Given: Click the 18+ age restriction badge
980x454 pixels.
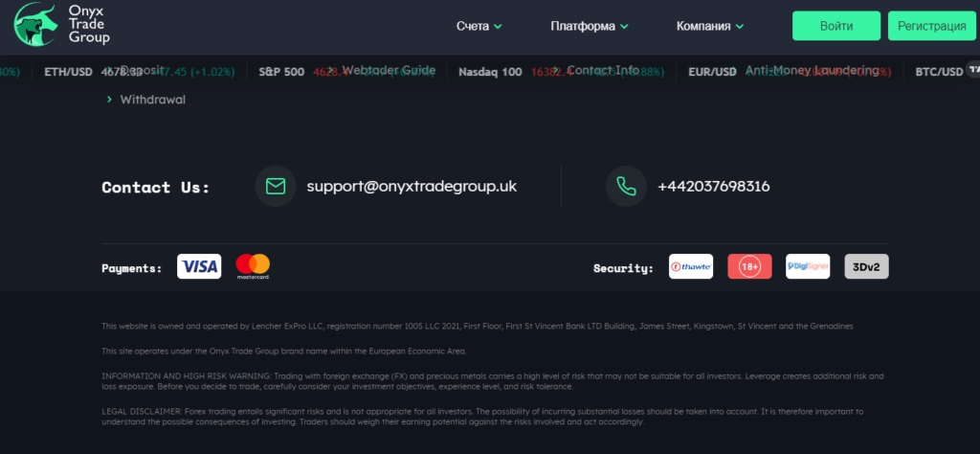Looking at the screenshot, I should (x=749, y=266).
